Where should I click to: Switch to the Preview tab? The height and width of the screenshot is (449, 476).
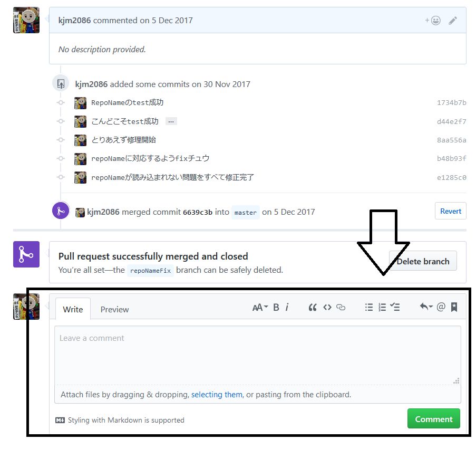(x=114, y=309)
